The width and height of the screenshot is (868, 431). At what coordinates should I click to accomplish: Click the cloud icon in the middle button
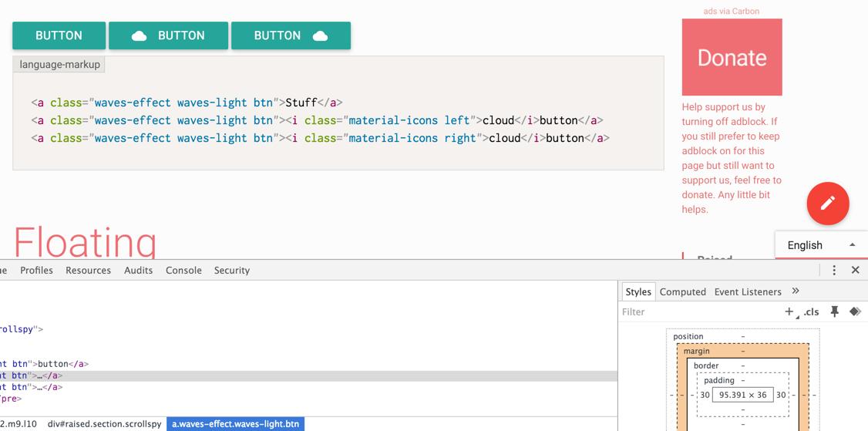point(140,36)
